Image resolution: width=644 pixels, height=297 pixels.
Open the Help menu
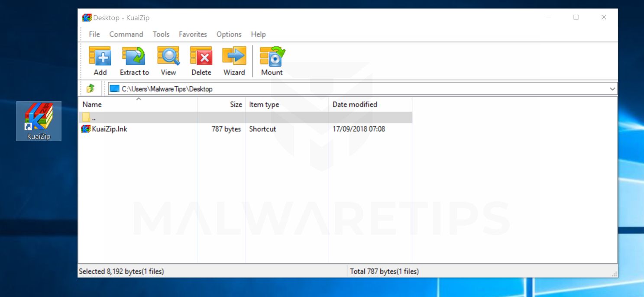point(258,34)
